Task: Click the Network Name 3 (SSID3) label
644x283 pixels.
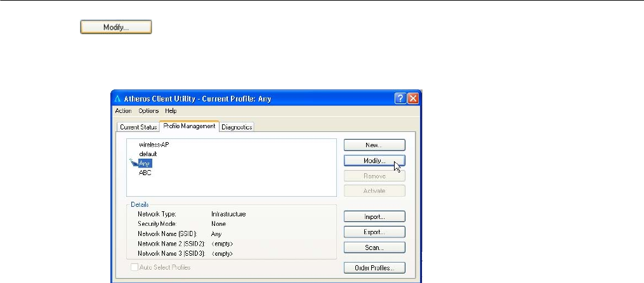Action: tap(172, 253)
